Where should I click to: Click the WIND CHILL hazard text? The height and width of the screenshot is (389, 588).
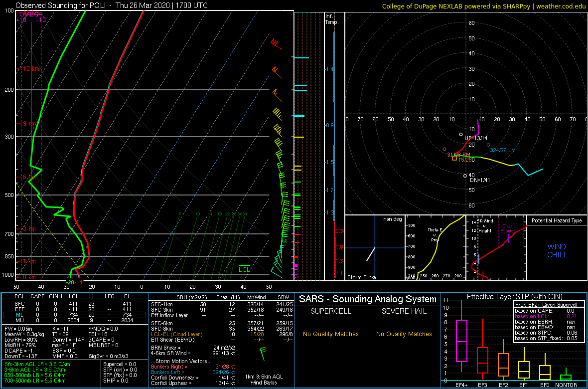point(557,251)
